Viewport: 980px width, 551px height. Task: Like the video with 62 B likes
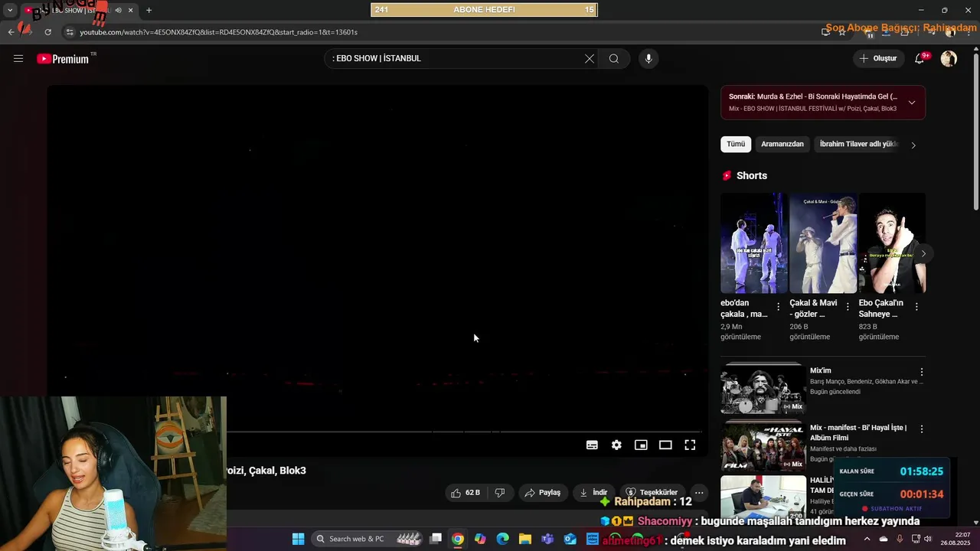(466, 493)
